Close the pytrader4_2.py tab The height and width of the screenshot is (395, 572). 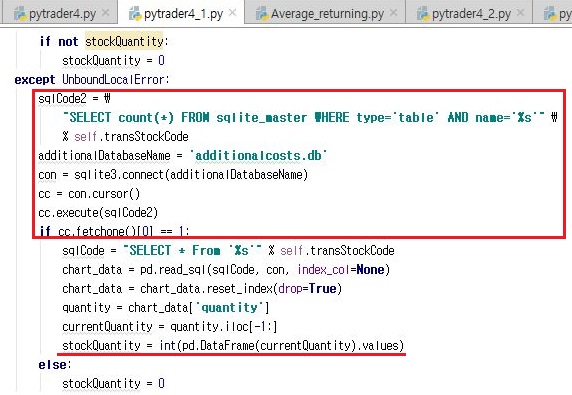[521, 13]
